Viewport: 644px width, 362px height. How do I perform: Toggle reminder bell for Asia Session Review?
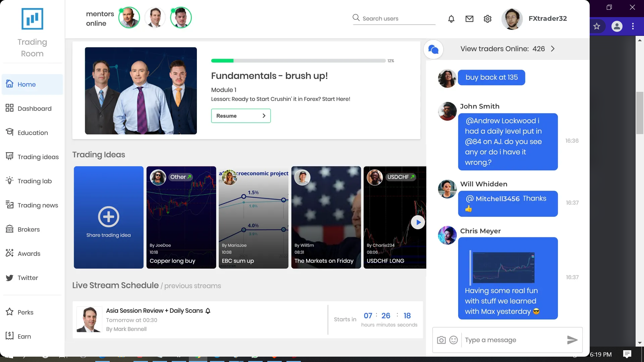pyautogui.click(x=208, y=311)
